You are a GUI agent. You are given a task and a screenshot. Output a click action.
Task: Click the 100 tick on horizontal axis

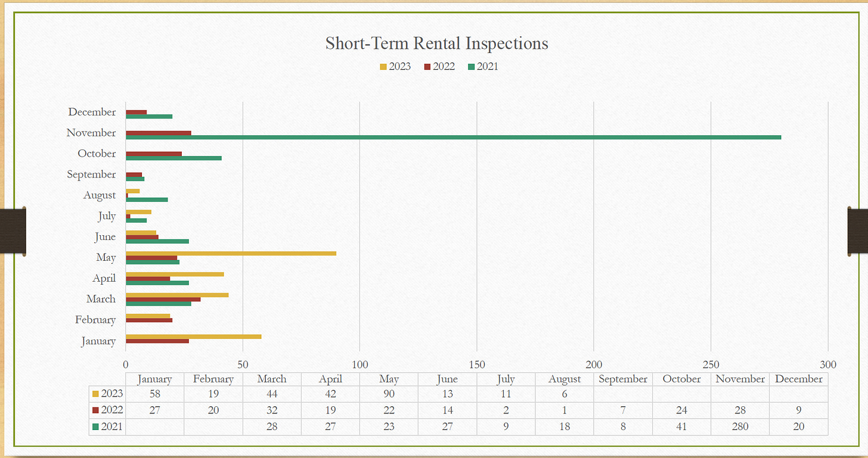359,364
